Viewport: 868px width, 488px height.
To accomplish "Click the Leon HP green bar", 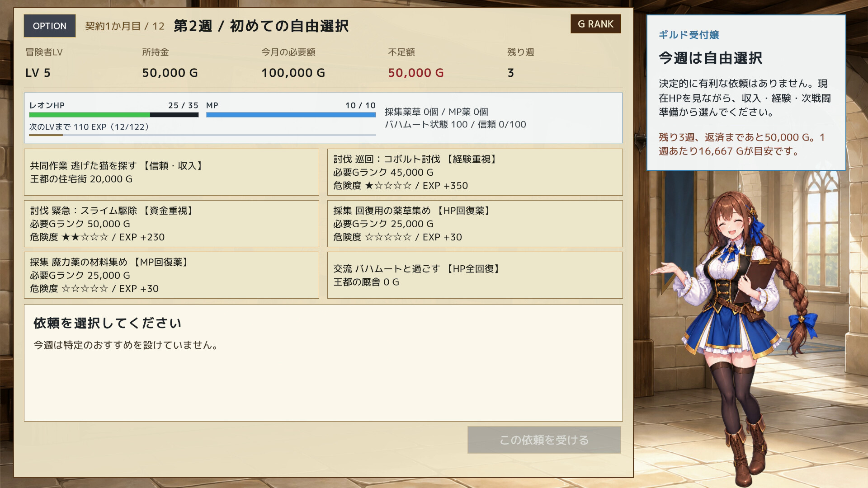I will pos(114,115).
